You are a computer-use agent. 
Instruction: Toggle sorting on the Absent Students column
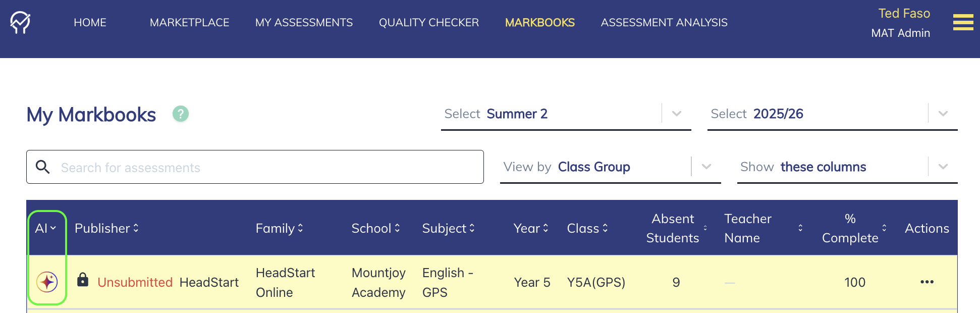coord(705,228)
